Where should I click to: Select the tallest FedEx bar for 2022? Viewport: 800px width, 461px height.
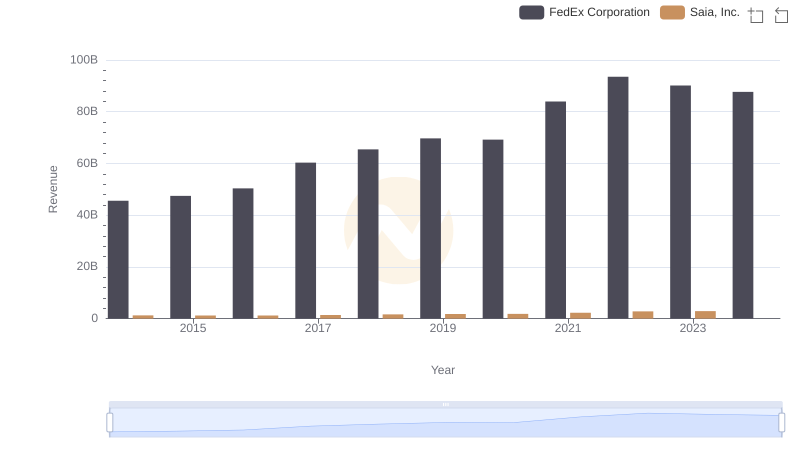[618, 198]
